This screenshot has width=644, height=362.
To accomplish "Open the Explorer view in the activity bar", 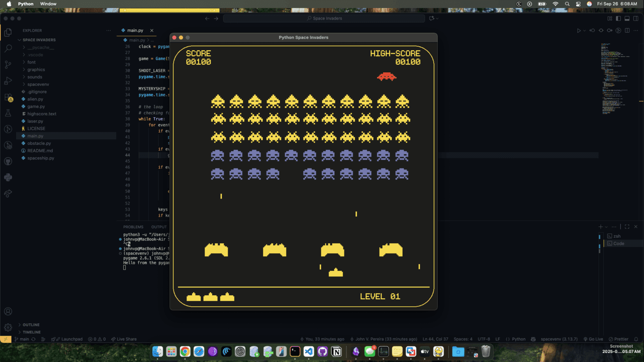I will click(x=8, y=33).
